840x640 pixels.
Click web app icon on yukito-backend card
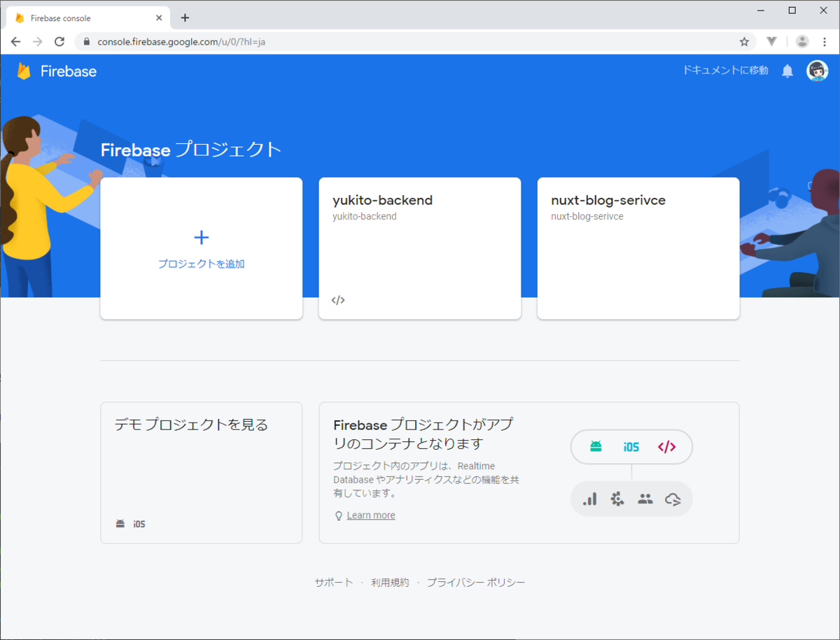pyautogui.click(x=338, y=300)
